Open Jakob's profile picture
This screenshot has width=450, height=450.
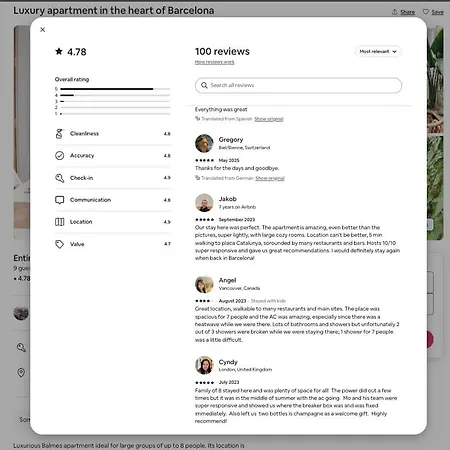tap(204, 203)
